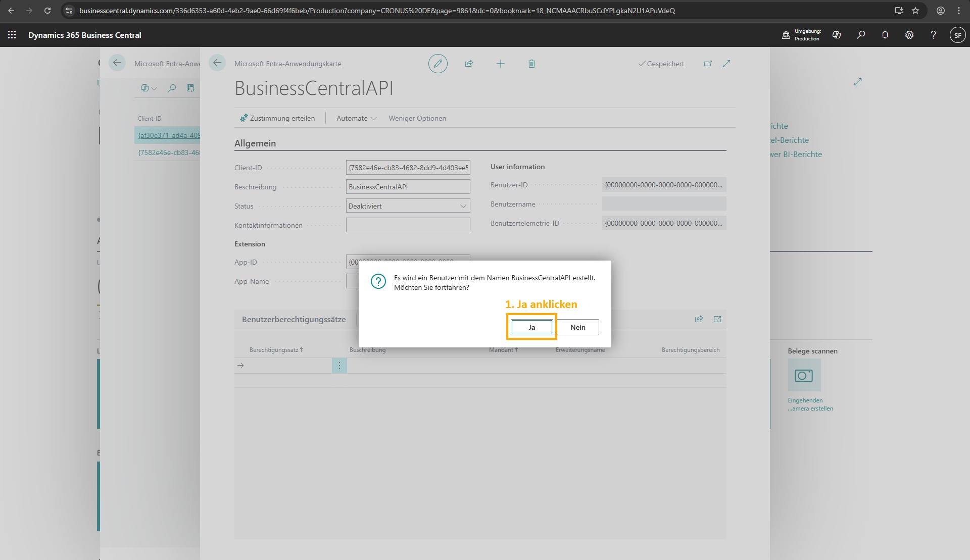This screenshot has height=560, width=970.
Task: Share the BusinessCentralAPI card
Action: coord(469,64)
